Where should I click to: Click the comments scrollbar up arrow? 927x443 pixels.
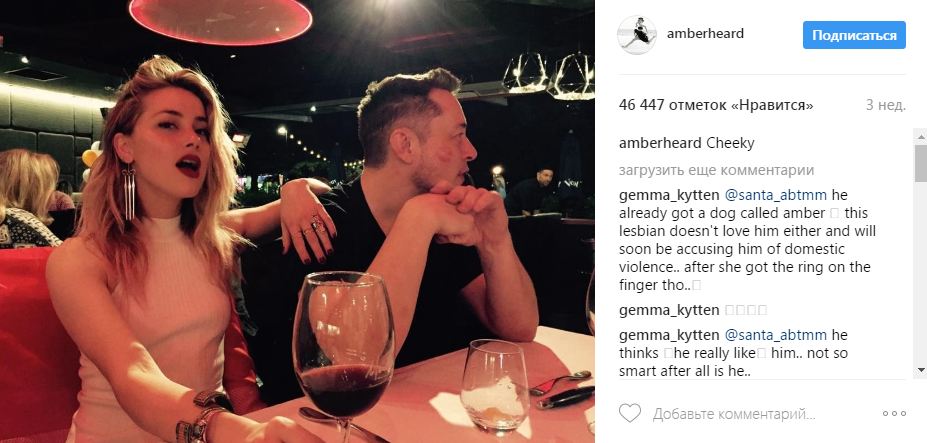[920, 135]
